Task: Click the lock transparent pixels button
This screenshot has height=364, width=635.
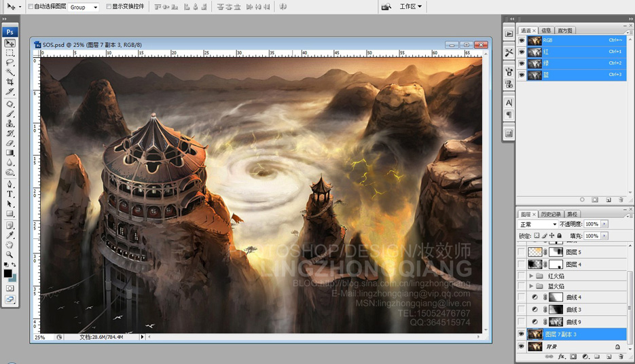Action: pos(537,236)
